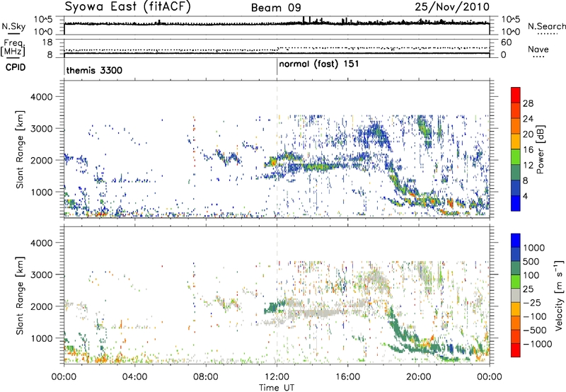Click the '04:00' time axis label

(134, 377)
